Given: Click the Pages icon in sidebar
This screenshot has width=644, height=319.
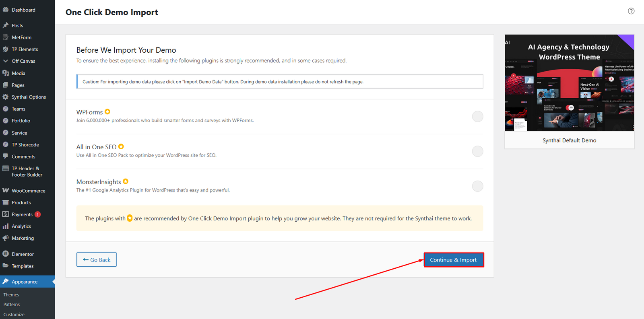Looking at the screenshot, I should click(x=6, y=85).
